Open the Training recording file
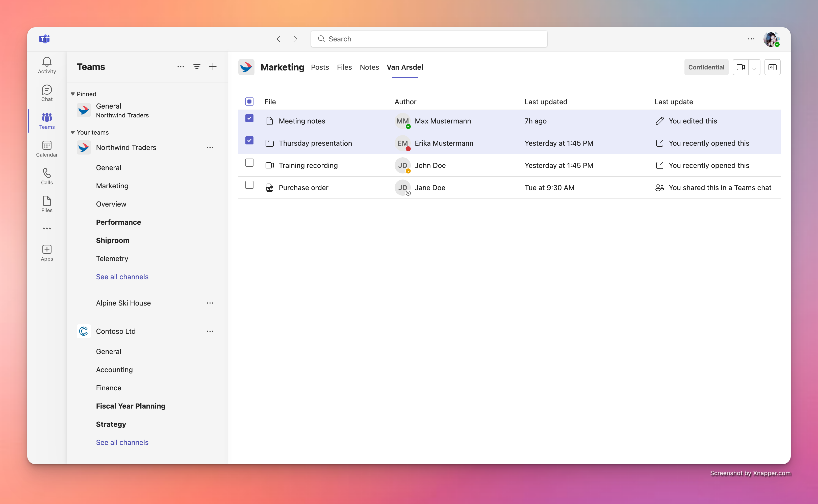 pos(308,165)
